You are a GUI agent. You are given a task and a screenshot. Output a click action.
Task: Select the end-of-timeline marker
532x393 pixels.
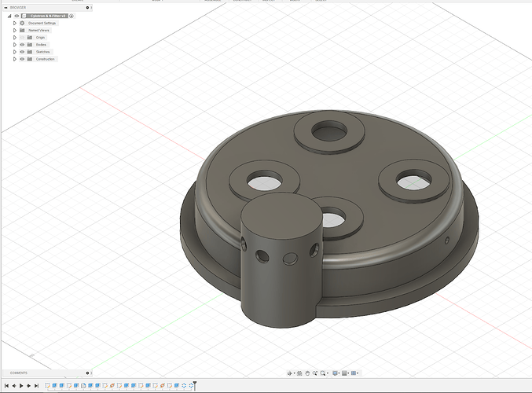point(195,385)
